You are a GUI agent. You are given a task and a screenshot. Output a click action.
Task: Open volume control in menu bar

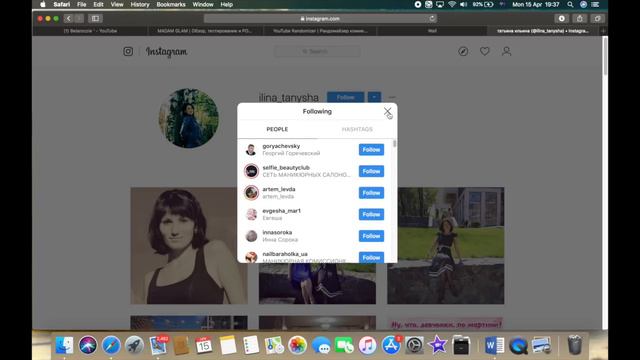[x=464, y=4]
